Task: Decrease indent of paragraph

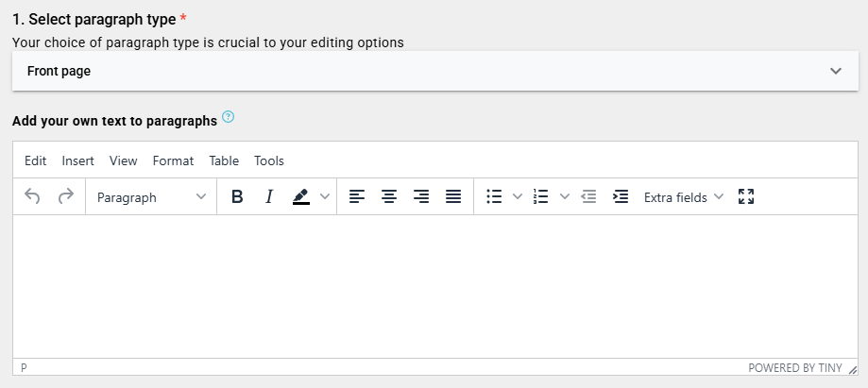Action: pos(588,196)
